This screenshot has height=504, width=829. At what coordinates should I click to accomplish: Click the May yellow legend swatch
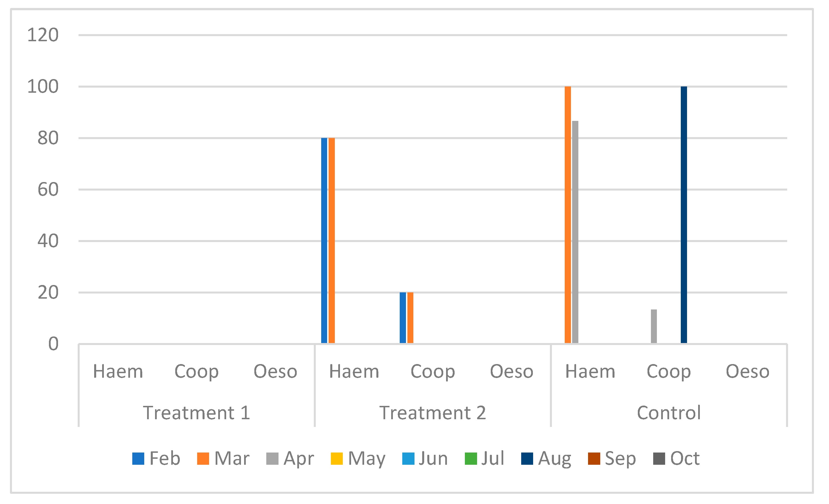coord(337,458)
